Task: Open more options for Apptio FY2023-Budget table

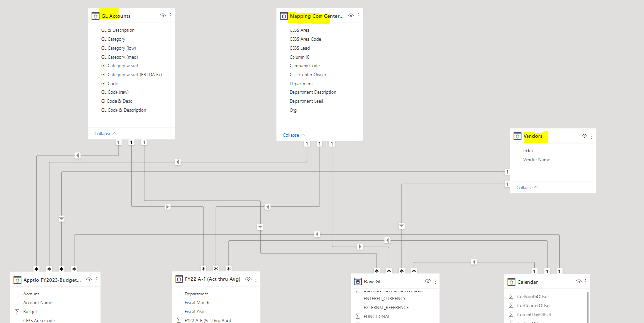Action: [96, 280]
